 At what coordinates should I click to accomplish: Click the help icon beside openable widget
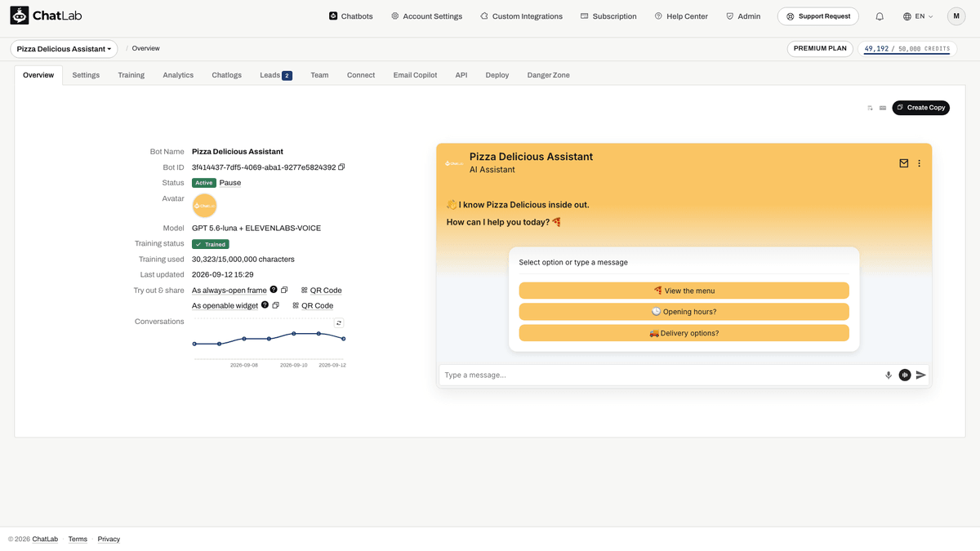coord(265,305)
